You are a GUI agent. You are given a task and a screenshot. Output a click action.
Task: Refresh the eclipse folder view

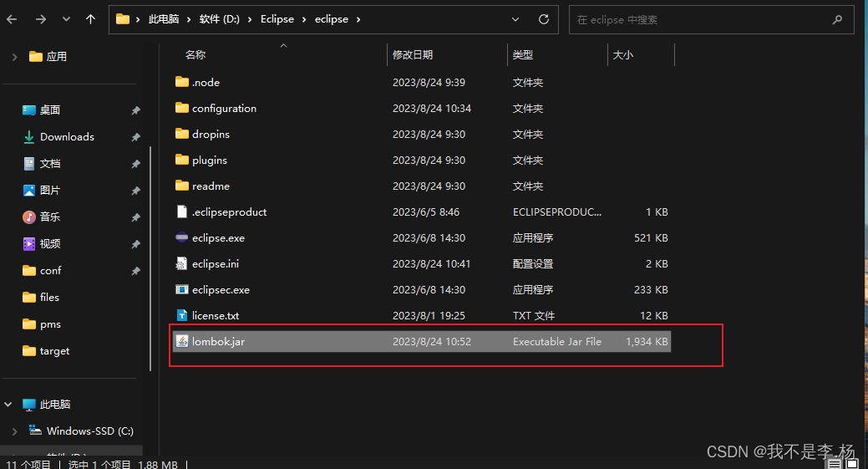click(544, 19)
